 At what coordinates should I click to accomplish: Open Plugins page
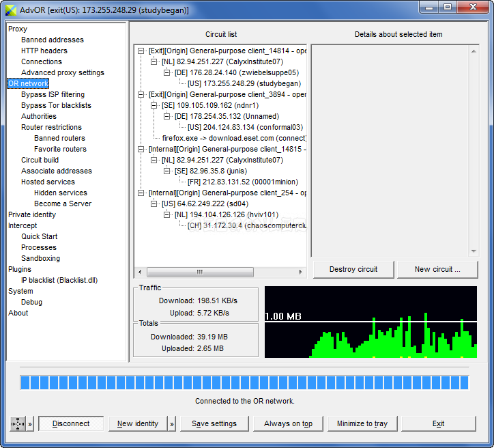[x=20, y=269]
